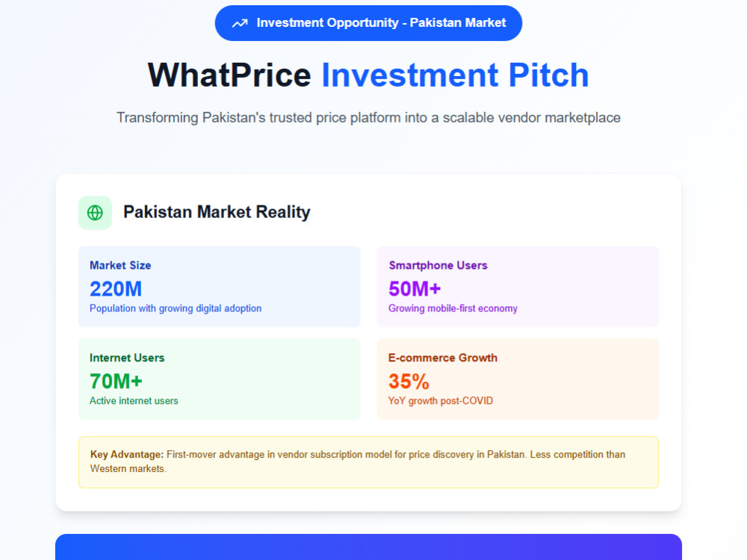Click the Key Advantage yellow callout box
Screen dimensions: 747x560
[368, 462]
